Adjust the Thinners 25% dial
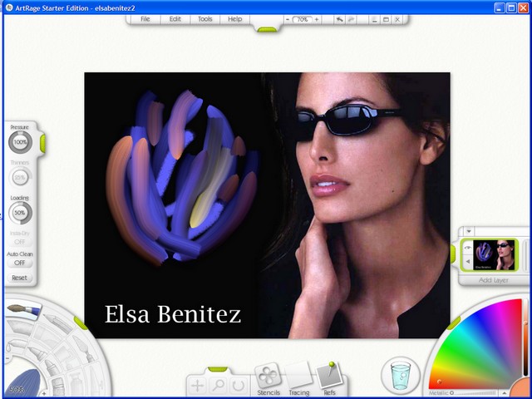The height and width of the screenshot is (399, 532). click(20, 177)
